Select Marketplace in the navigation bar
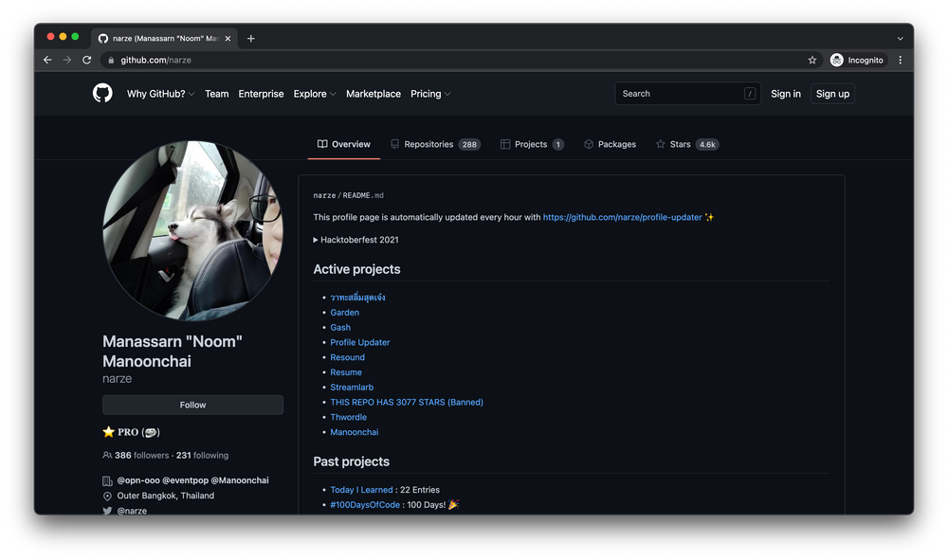 click(x=373, y=93)
